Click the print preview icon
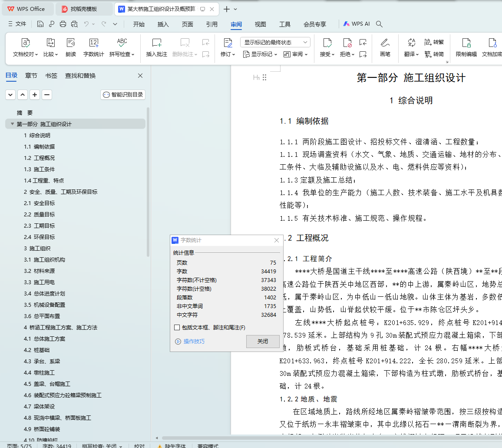This screenshot has width=502, height=448. click(74, 24)
